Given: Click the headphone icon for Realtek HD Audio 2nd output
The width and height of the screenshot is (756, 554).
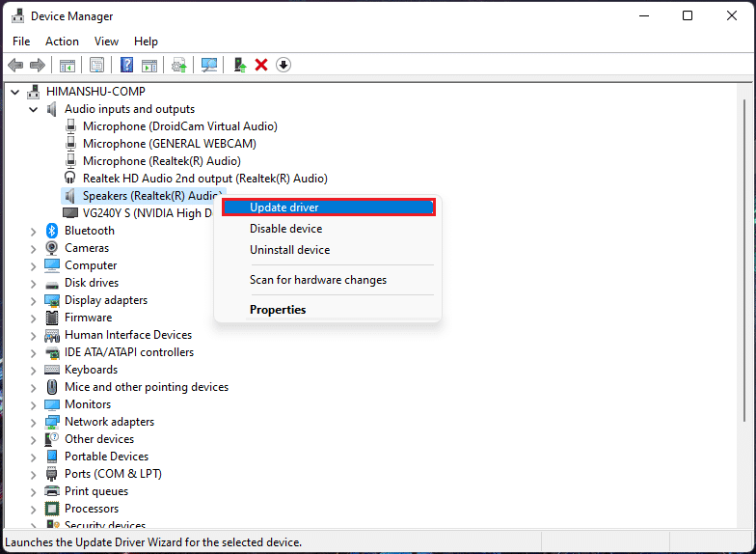Looking at the screenshot, I should click(x=70, y=178).
